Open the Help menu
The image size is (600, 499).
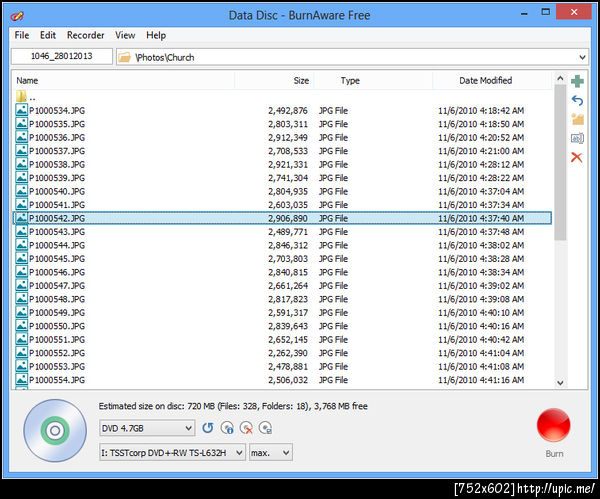pyautogui.click(x=156, y=35)
